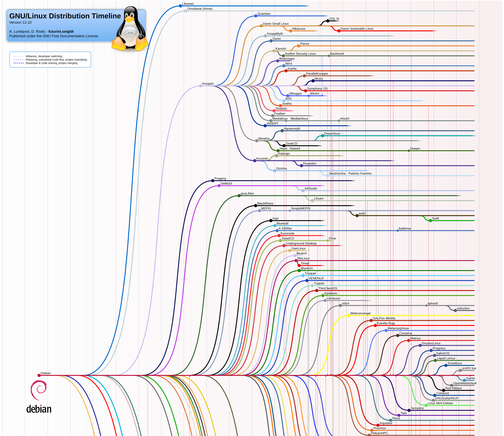Click the 'PelicanHPC' label
Screen dimensions: 504x436
(379, 433)
